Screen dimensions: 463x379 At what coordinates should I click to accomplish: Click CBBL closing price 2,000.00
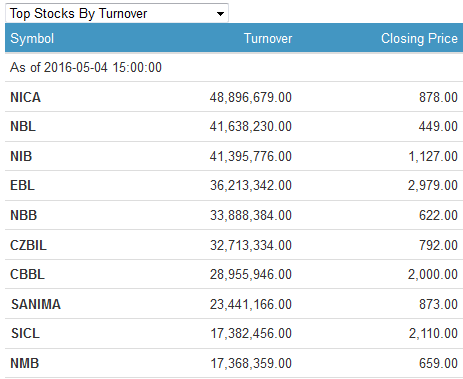433,274
